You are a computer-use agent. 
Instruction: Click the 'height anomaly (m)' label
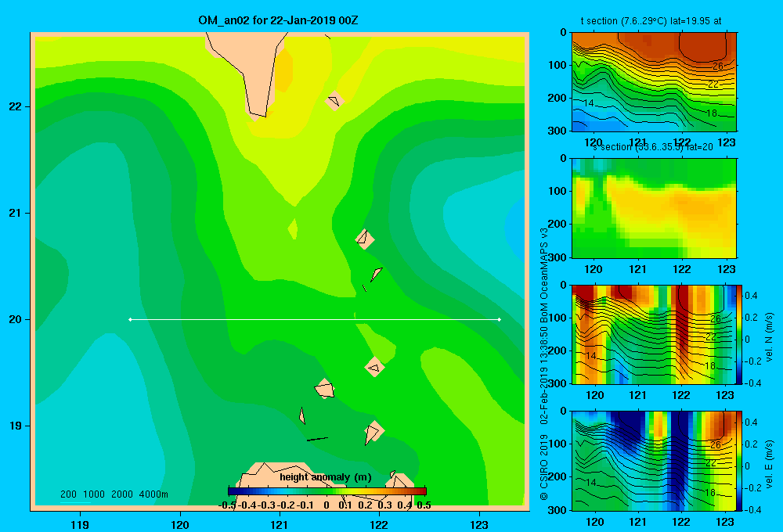(326, 477)
